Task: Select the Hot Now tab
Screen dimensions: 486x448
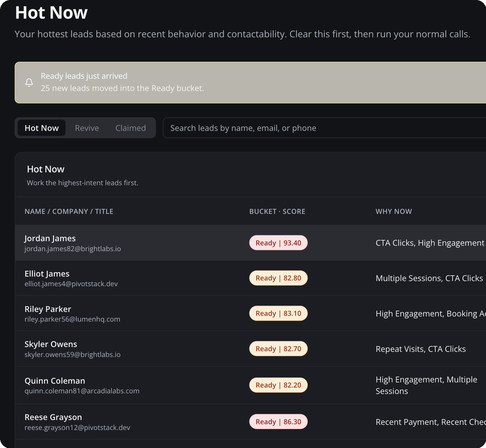Action: (41, 128)
